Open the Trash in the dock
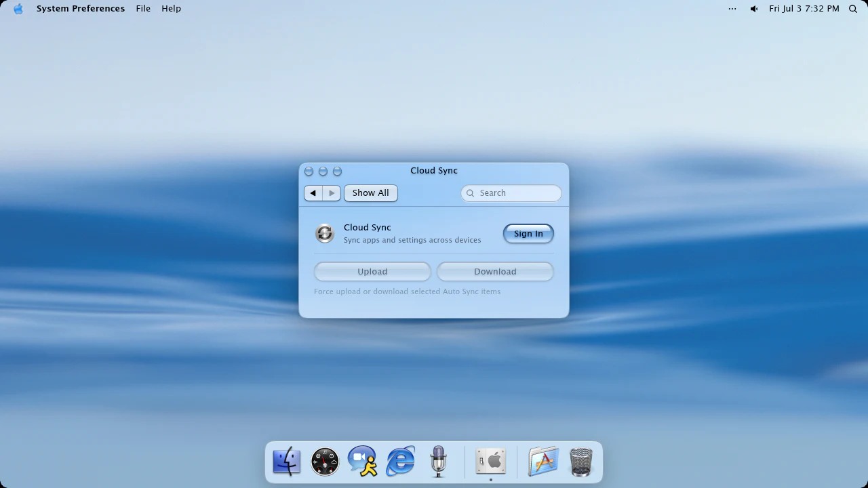 click(581, 462)
